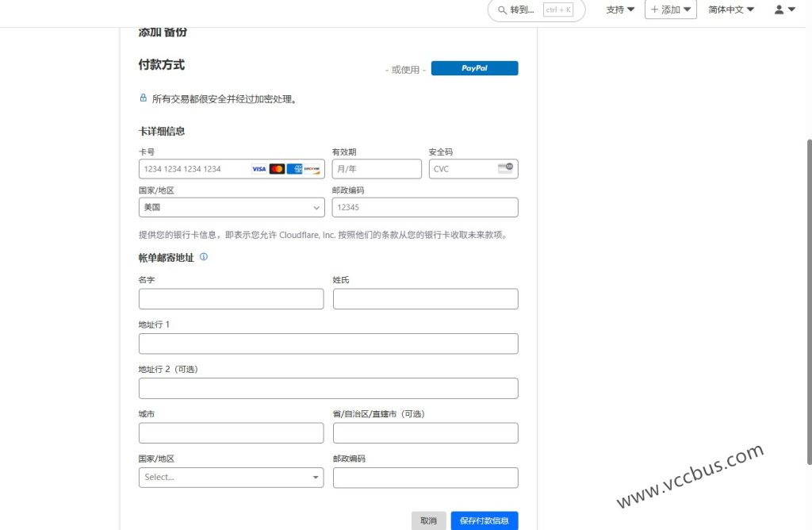
Task: Click the billing address info icon
Action: click(x=204, y=257)
